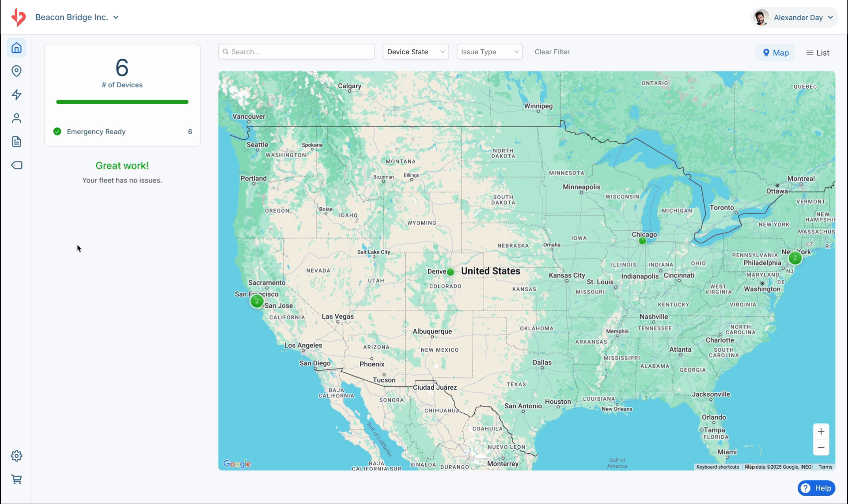Open the Help button
Screen dimensions: 848x504
[816, 488]
